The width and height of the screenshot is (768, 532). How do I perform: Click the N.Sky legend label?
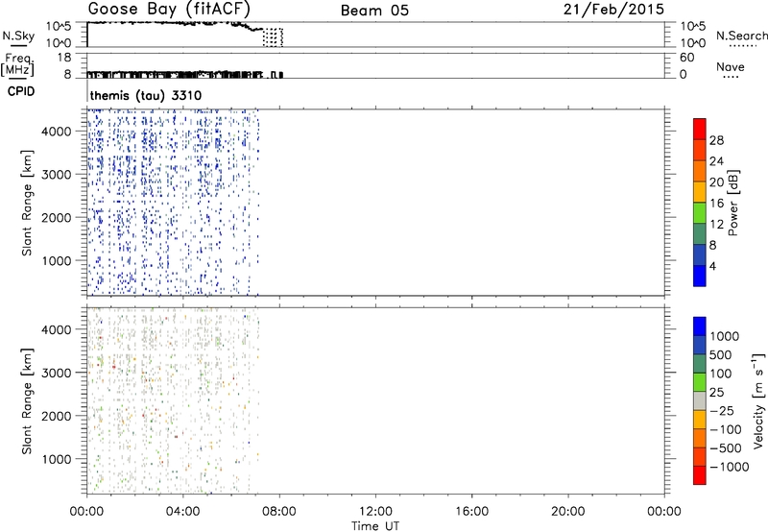tap(18, 36)
